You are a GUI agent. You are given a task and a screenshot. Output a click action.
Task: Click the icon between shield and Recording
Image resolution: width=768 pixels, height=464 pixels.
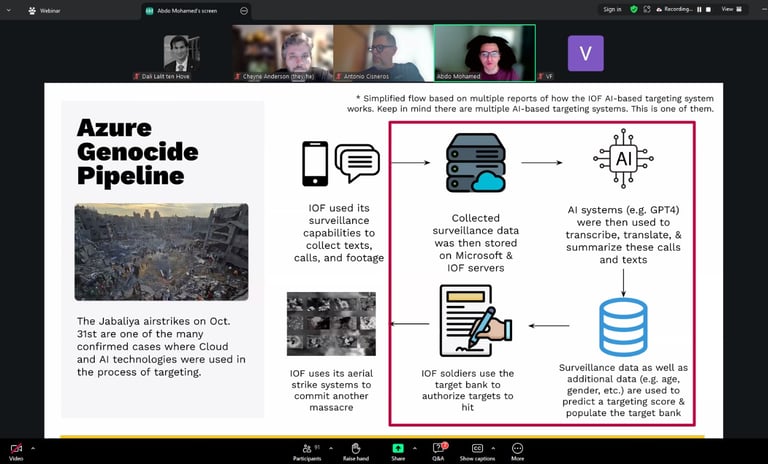(647, 9)
